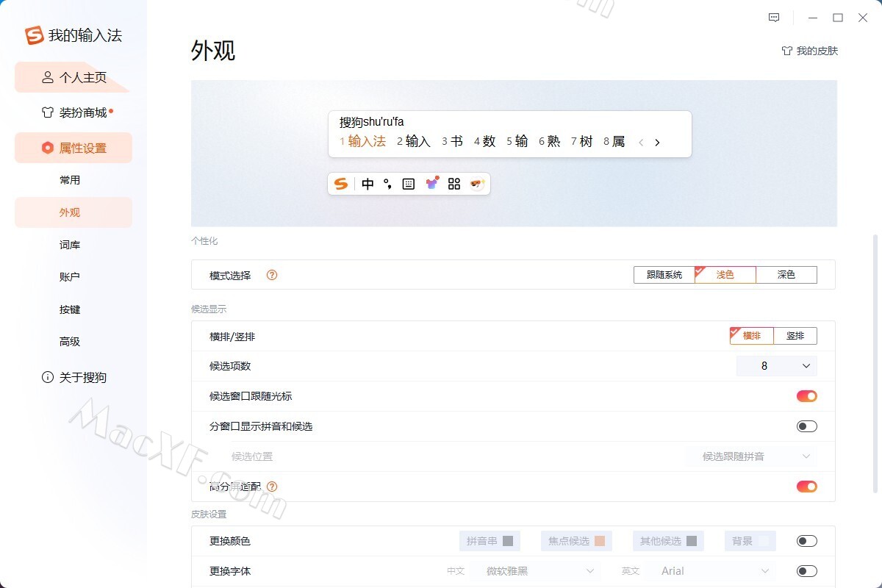Open the feedback message icon in the title bar

(774, 18)
